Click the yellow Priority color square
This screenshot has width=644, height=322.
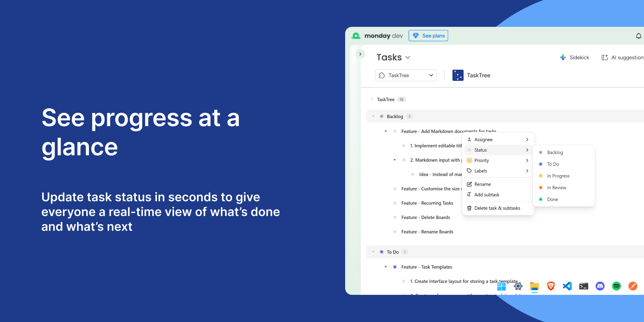pos(469,160)
